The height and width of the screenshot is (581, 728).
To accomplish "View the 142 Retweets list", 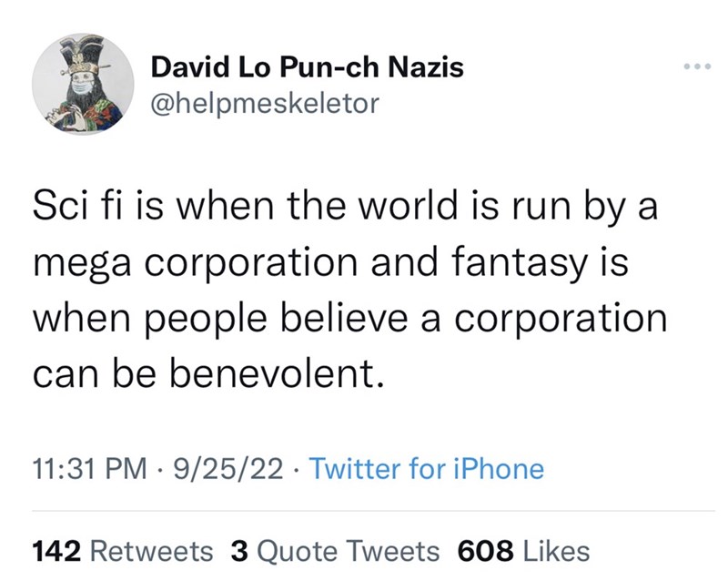I will (x=122, y=550).
